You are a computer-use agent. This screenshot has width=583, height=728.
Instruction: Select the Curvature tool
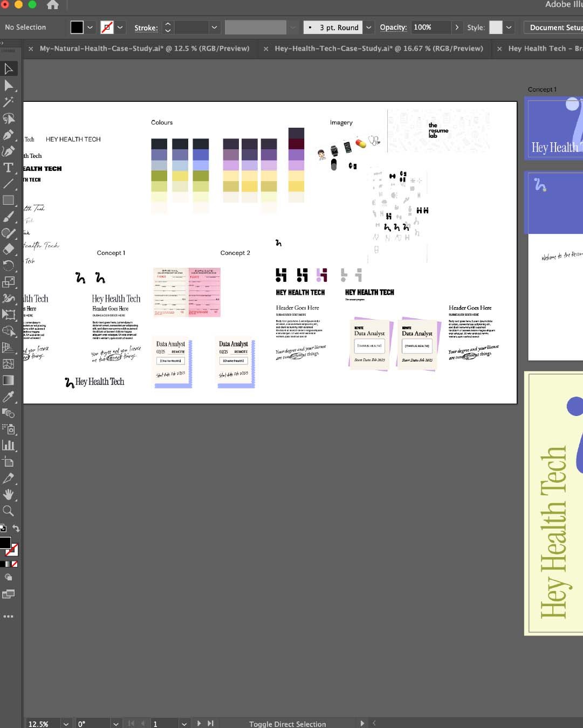click(x=9, y=151)
